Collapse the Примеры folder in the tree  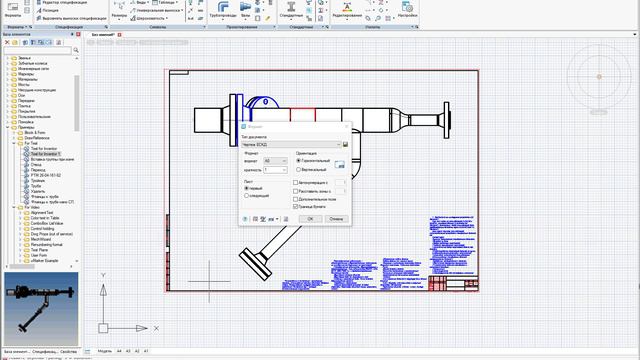pos(7,127)
